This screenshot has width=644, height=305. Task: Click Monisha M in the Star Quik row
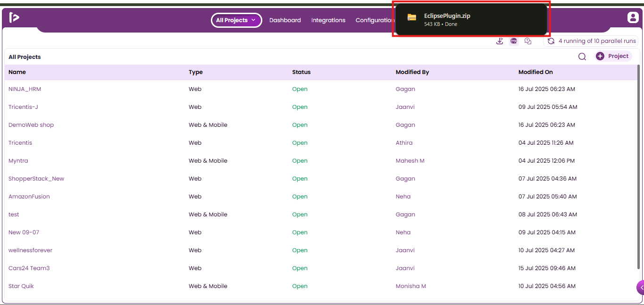(411, 286)
